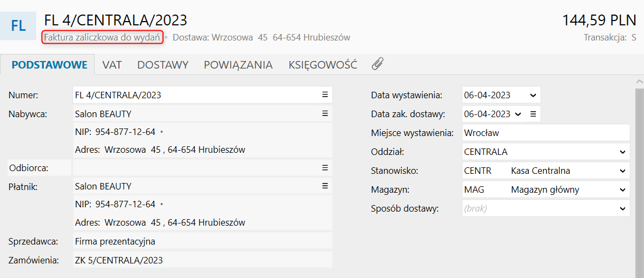
Task: Expand the Sposób dostawy dropdown
Action: click(x=622, y=208)
